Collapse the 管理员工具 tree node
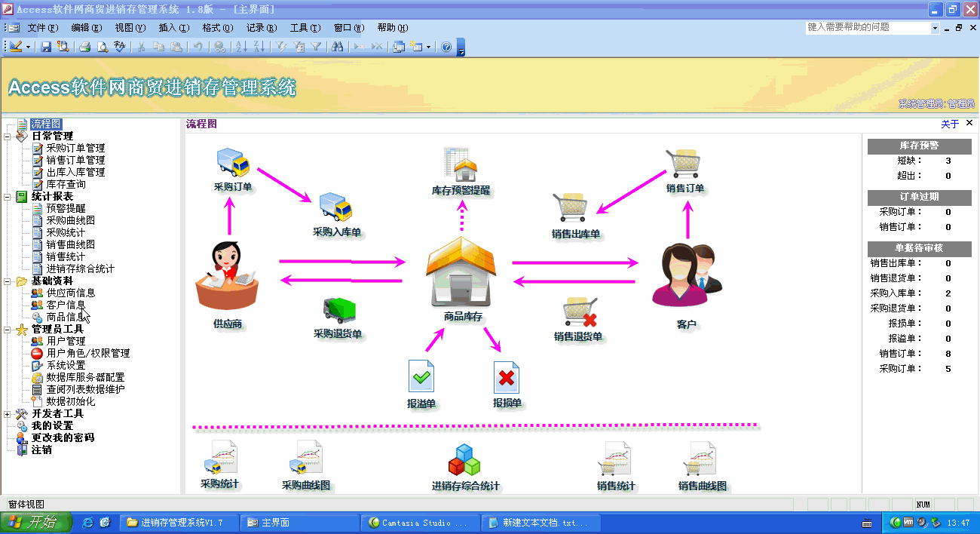Viewport: 980px width, 534px height. [x=8, y=330]
